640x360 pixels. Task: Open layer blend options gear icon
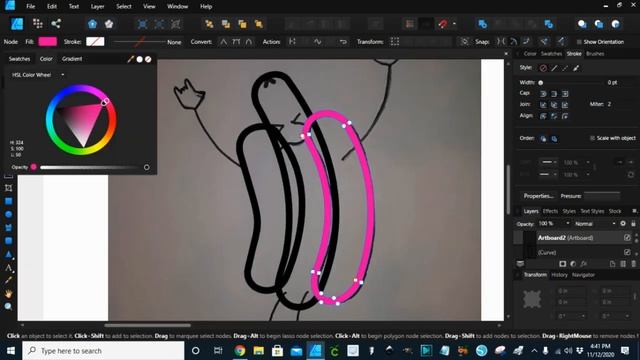pos(623,224)
